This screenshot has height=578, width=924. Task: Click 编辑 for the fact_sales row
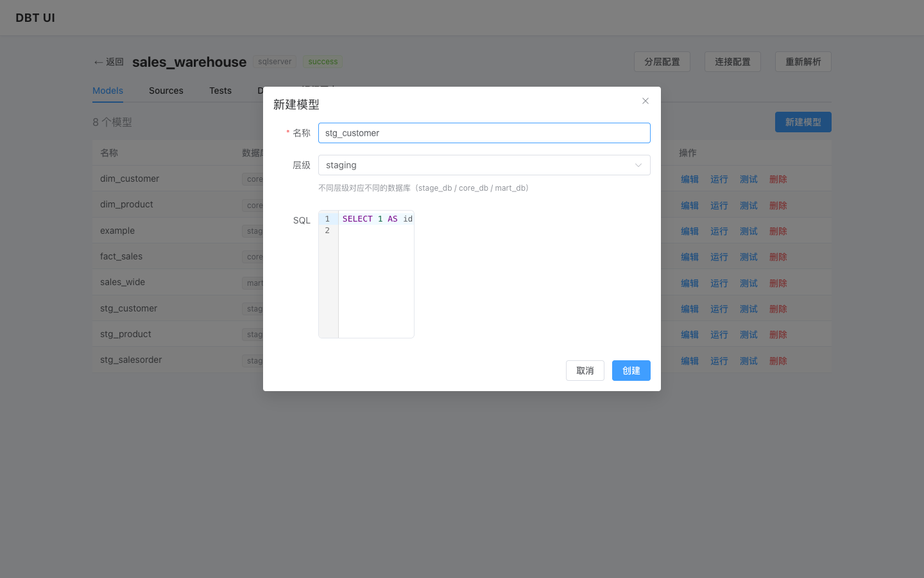(690, 257)
